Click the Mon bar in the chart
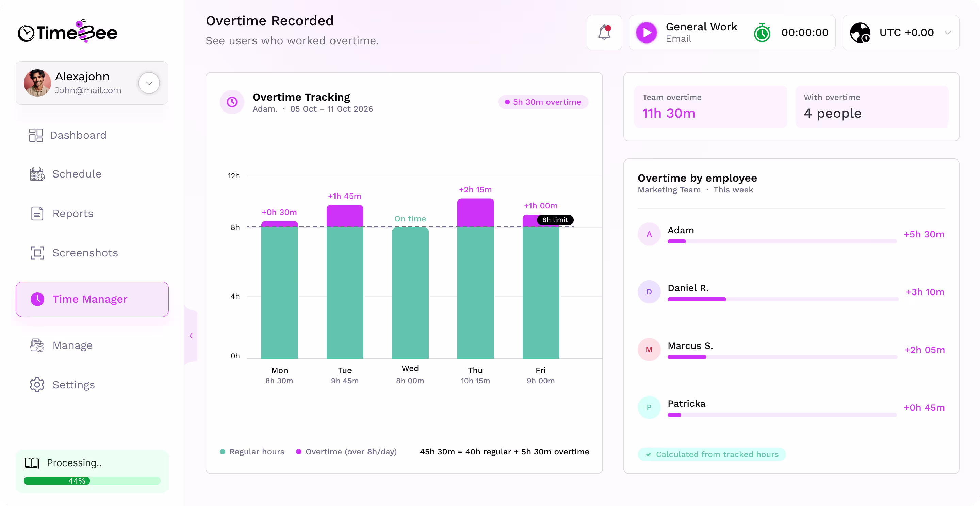The width and height of the screenshot is (980, 506). pyautogui.click(x=280, y=290)
